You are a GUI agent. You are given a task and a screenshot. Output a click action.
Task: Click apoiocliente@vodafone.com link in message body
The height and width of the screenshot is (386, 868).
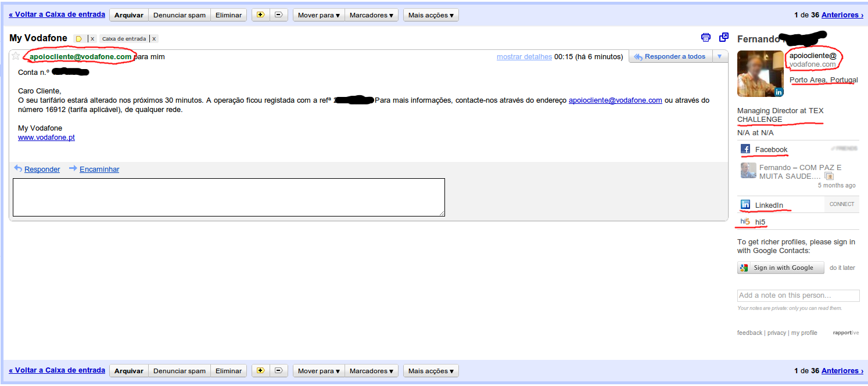(x=615, y=100)
